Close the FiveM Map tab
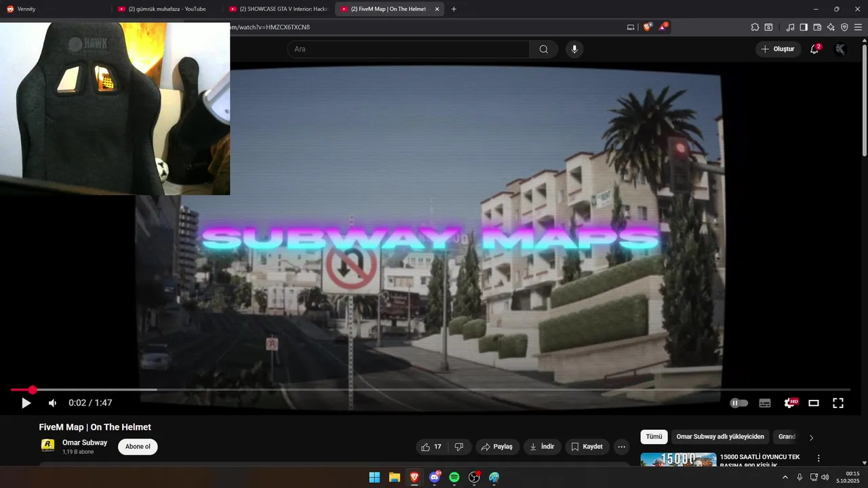The height and width of the screenshot is (488, 868). pyautogui.click(x=437, y=9)
